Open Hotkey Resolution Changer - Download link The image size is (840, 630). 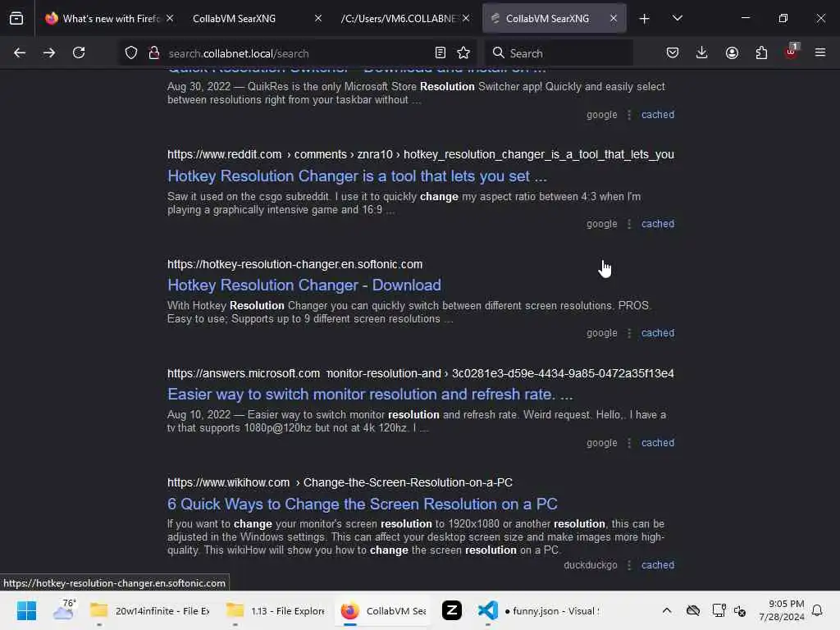(304, 285)
